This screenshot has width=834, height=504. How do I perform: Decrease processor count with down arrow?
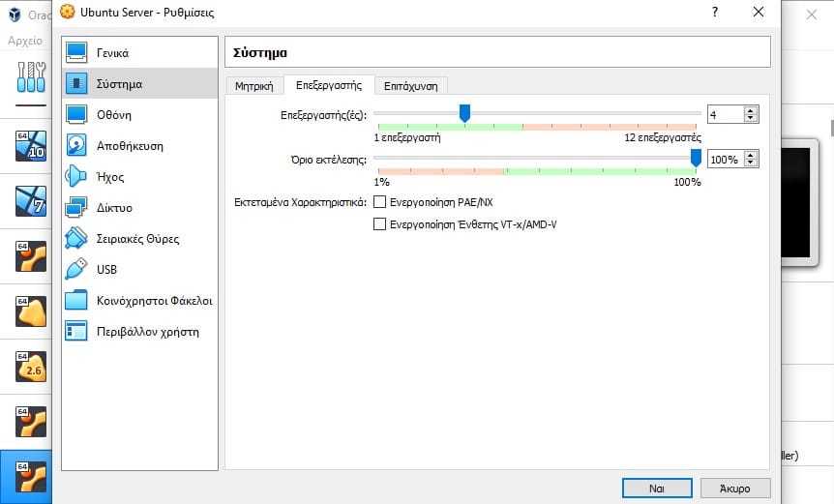pos(751,117)
